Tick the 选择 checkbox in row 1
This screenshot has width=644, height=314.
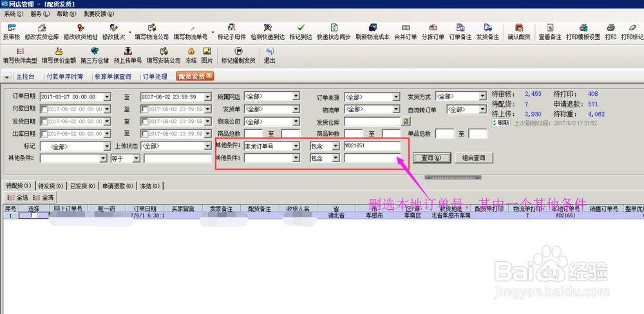[33, 216]
